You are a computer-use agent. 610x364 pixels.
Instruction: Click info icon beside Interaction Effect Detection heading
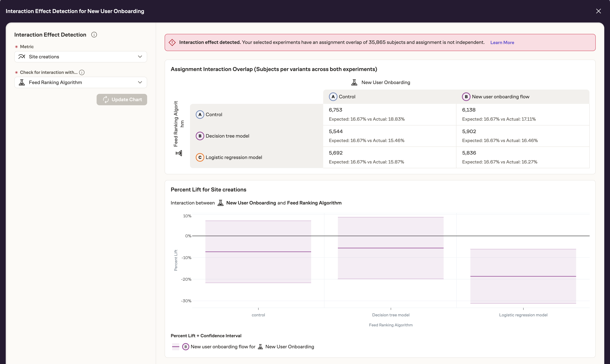click(94, 35)
